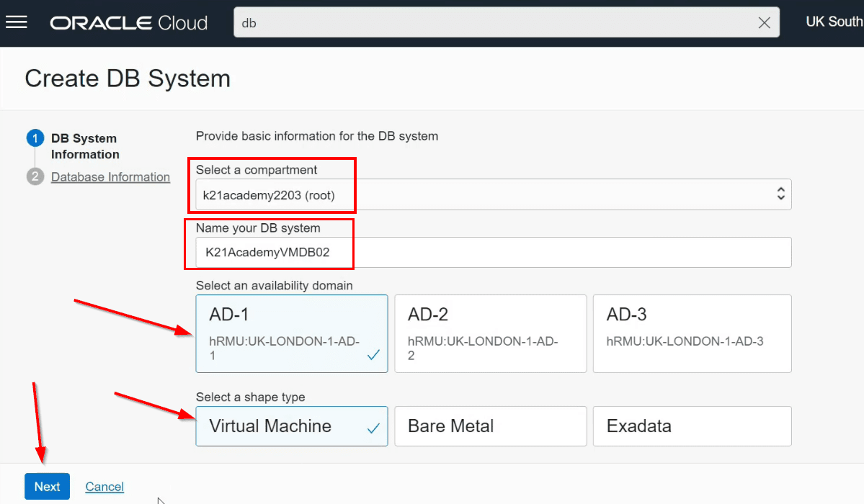Image resolution: width=864 pixels, height=504 pixels.
Task: Choose Bare Metal shape type
Action: point(490,426)
